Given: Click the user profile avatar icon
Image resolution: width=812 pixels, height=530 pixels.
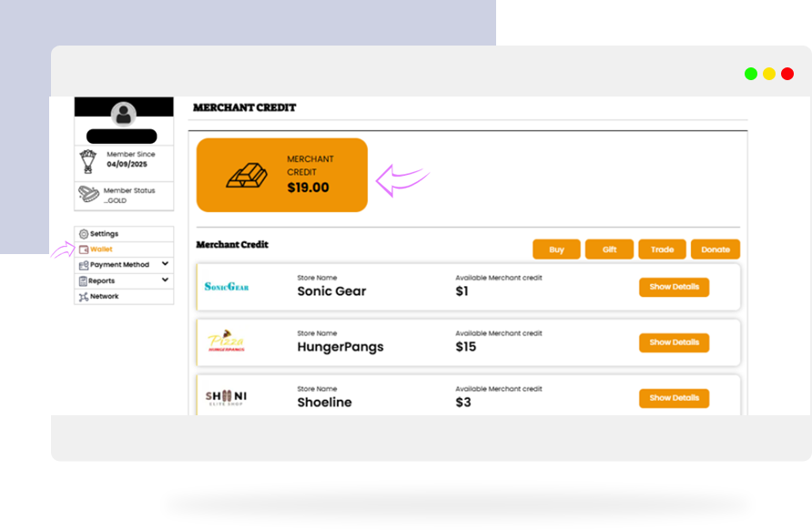Looking at the screenshot, I should pyautogui.click(x=123, y=114).
